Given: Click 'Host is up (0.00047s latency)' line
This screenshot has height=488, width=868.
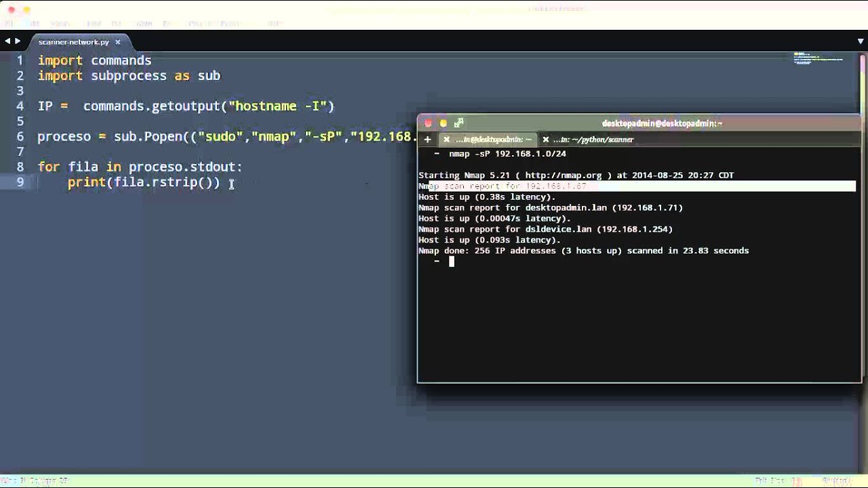Looking at the screenshot, I should click(494, 218).
